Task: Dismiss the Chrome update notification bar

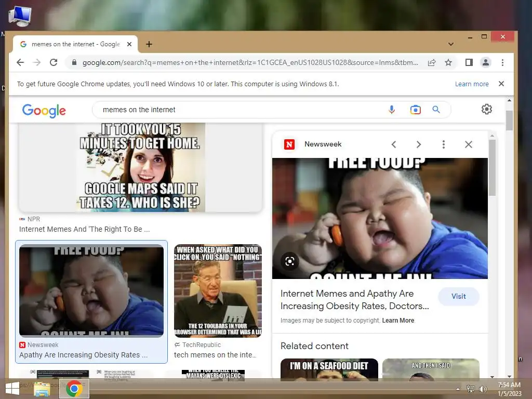Action: point(501,84)
